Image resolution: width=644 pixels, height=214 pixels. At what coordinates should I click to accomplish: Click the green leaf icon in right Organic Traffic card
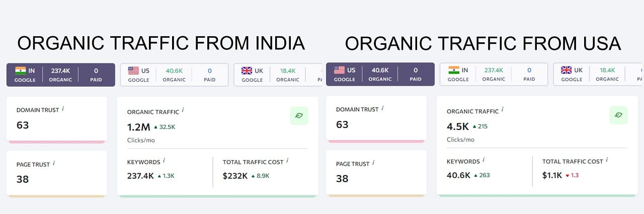[x=618, y=115]
